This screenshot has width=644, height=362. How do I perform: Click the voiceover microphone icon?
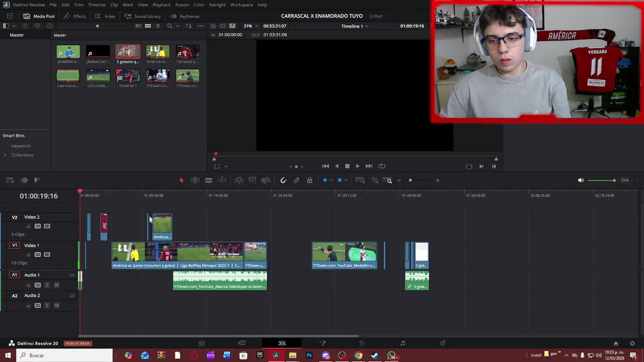(37, 180)
